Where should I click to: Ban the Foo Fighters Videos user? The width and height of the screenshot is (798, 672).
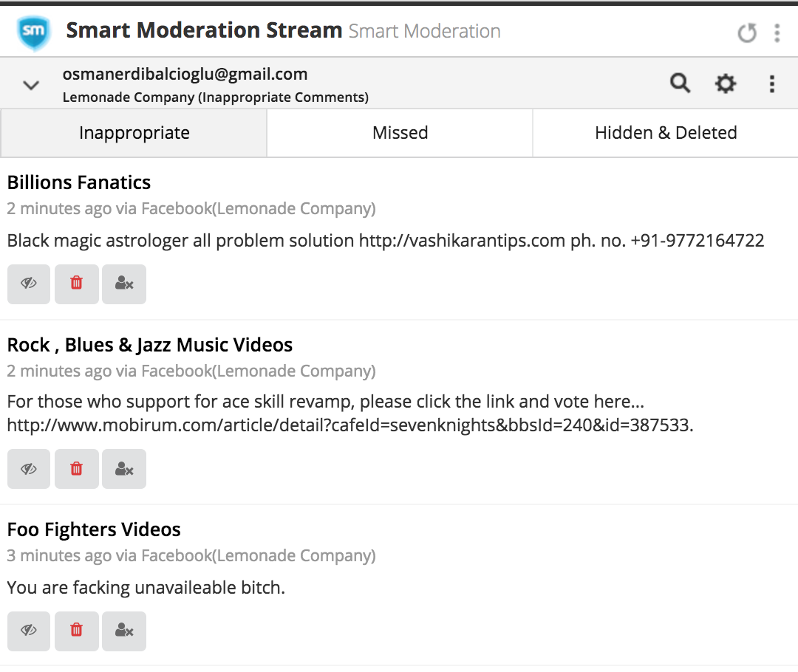coord(124,631)
